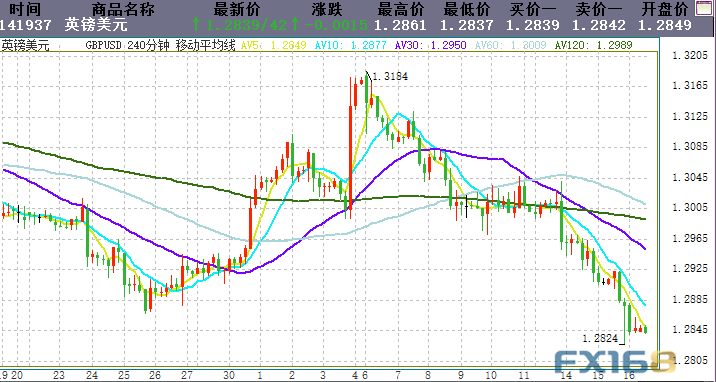Click date 24 on the time axis
The width and height of the screenshot is (716, 382).
(91, 376)
